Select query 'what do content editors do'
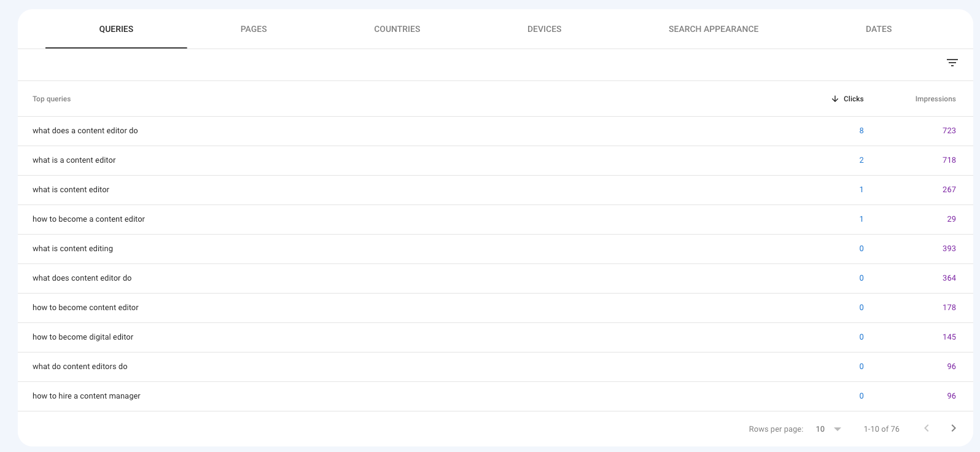The image size is (980, 452). [80, 367]
